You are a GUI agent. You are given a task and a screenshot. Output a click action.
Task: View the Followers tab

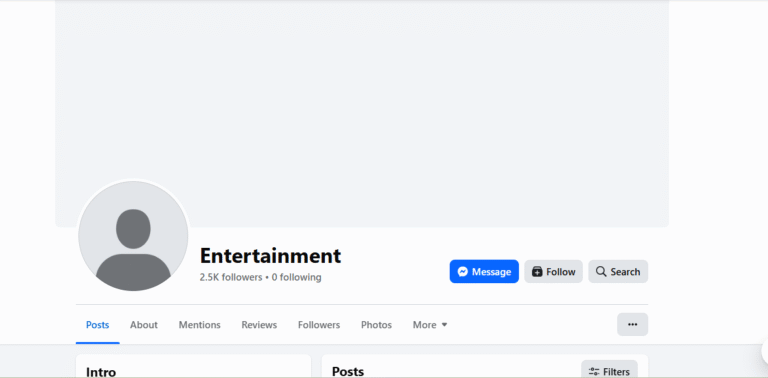click(319, 325)
